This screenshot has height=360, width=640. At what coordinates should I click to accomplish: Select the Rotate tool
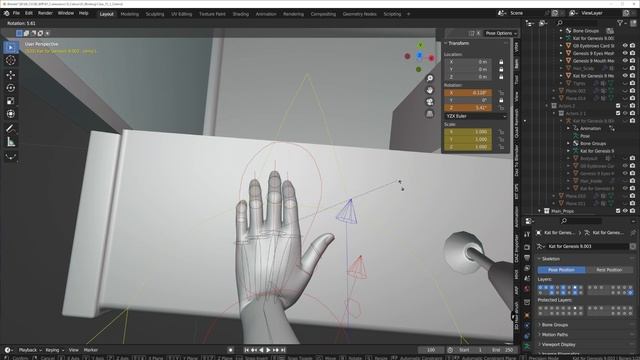(11, 88)
